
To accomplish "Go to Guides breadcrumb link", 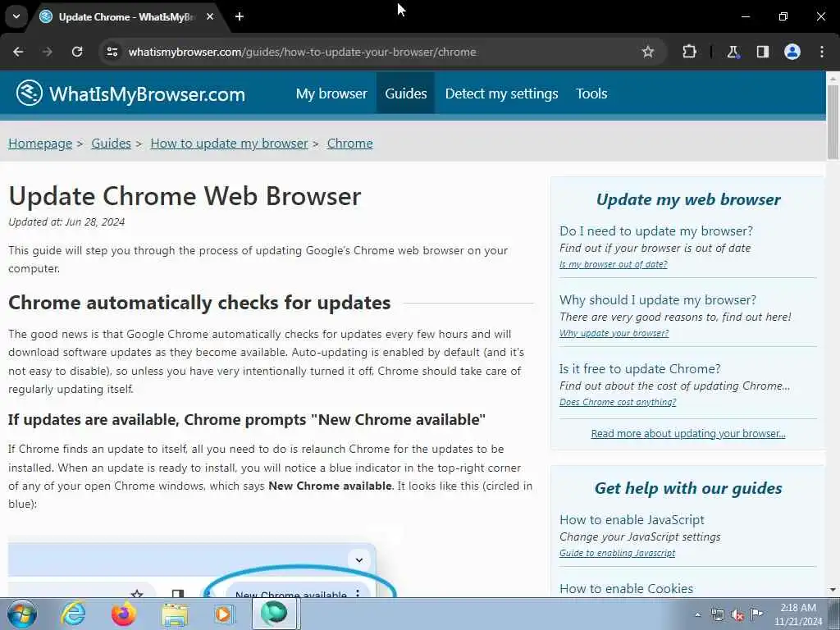I will pos(112,144).
